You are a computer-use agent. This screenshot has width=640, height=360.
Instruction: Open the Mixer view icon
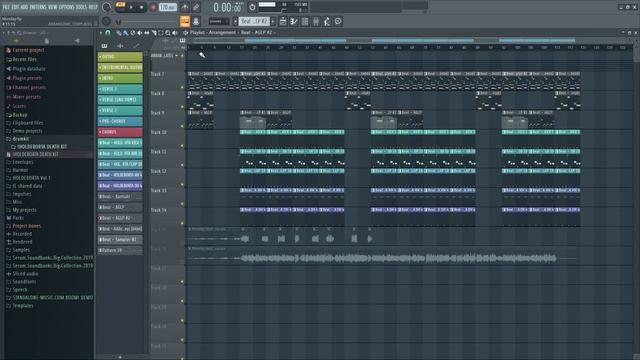(x=316, y=21)
